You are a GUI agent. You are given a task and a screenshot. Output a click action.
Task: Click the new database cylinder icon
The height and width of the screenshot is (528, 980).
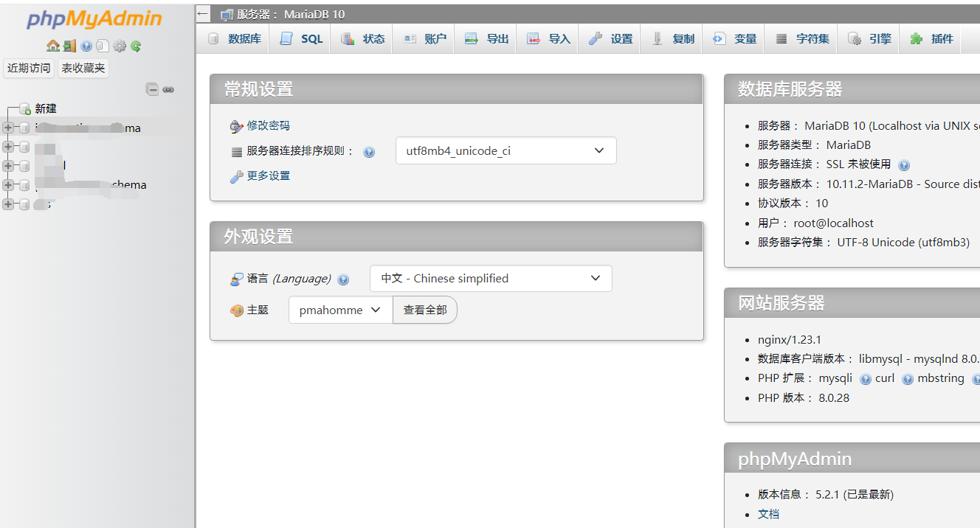pyautogui.click(x=25, y=108)
